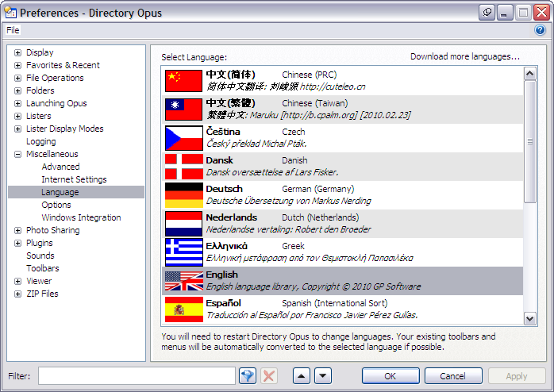Viewport: 554px width, 392px height.
Task: Select the Ελληνικά language name
Action: [226, 246]
